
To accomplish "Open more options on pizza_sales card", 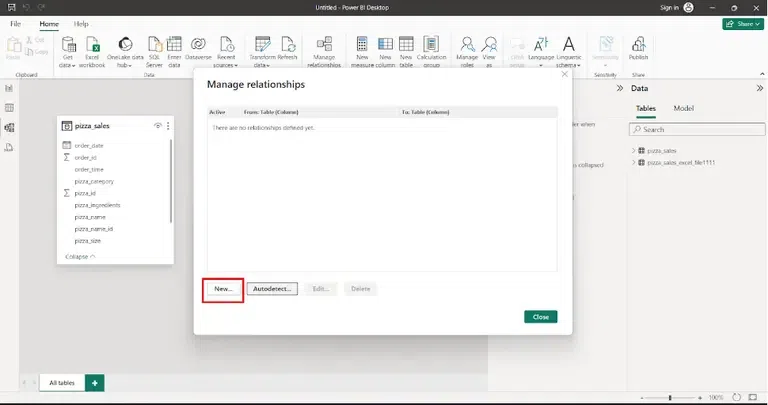I will click(168, 126).
